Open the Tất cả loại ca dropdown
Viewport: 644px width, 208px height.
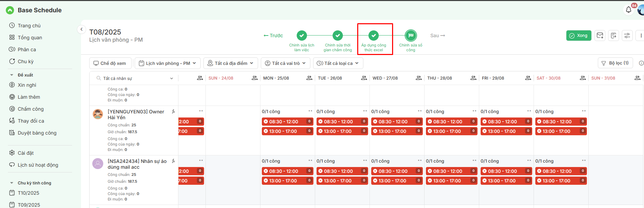(x=338, y=63)
